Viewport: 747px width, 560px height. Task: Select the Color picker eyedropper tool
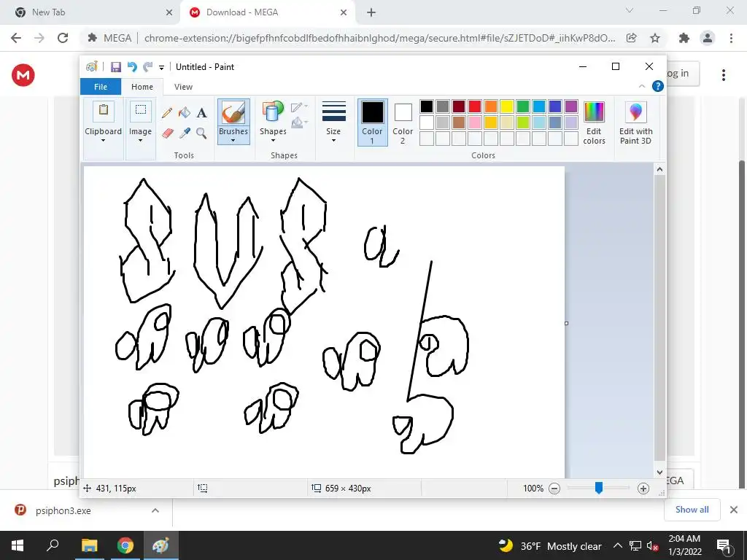(185, 133)
